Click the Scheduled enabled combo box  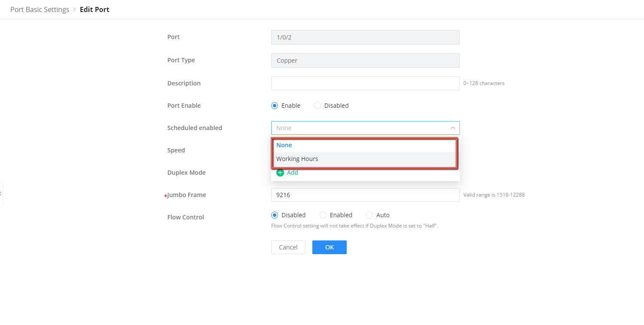pos(365,128)
